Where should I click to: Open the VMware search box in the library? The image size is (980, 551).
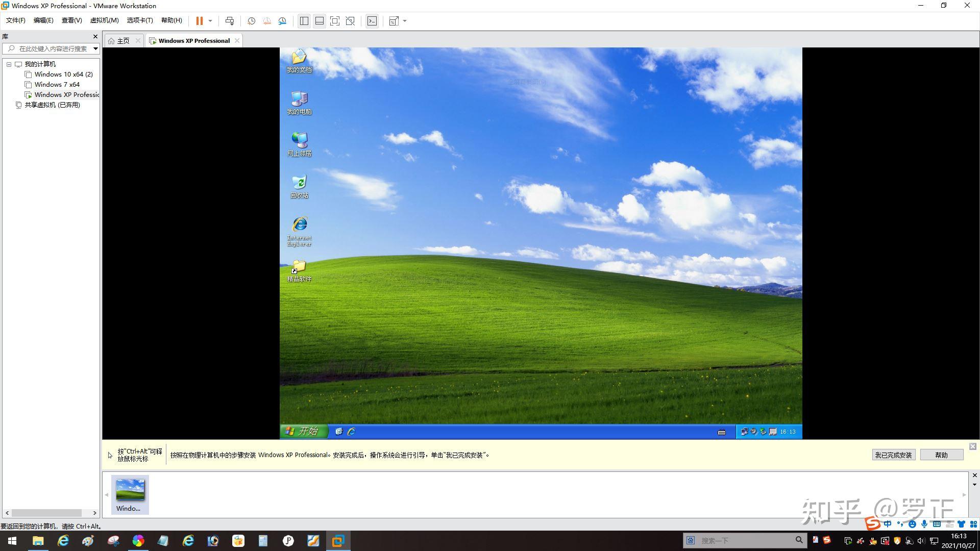(51, 48)
